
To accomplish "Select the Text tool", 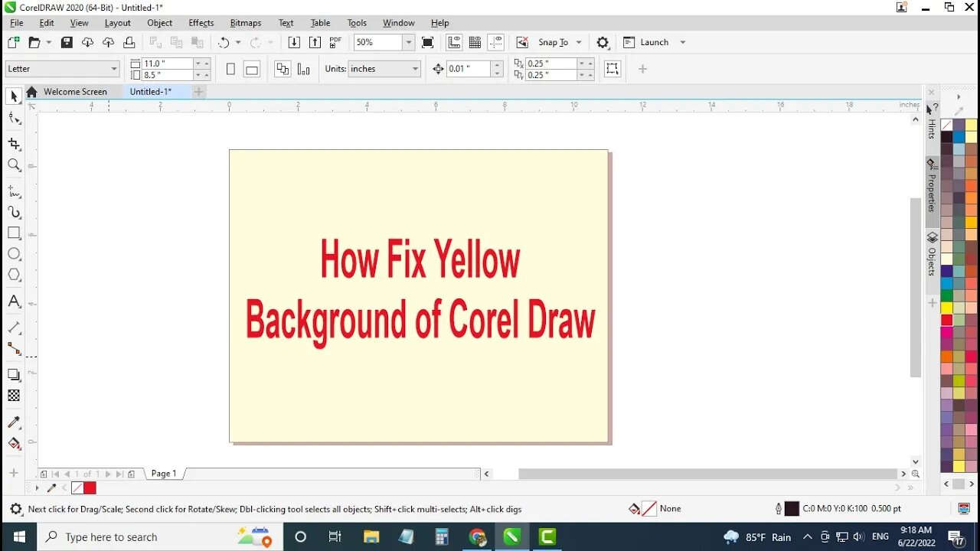I will tap(14, 302).
